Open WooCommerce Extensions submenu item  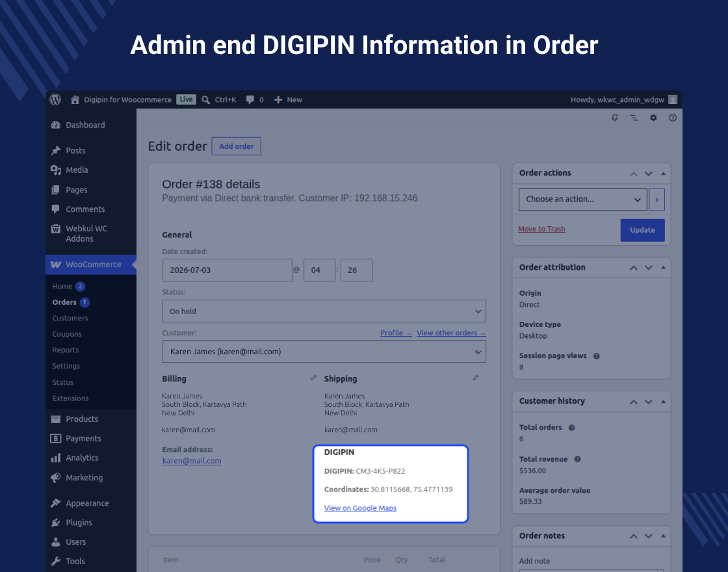click(71, 398)
